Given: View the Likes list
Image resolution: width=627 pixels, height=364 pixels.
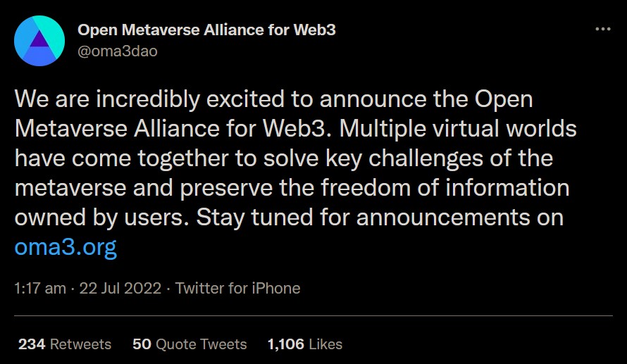Looking at the screenshot, I should [x=305, y=344].
